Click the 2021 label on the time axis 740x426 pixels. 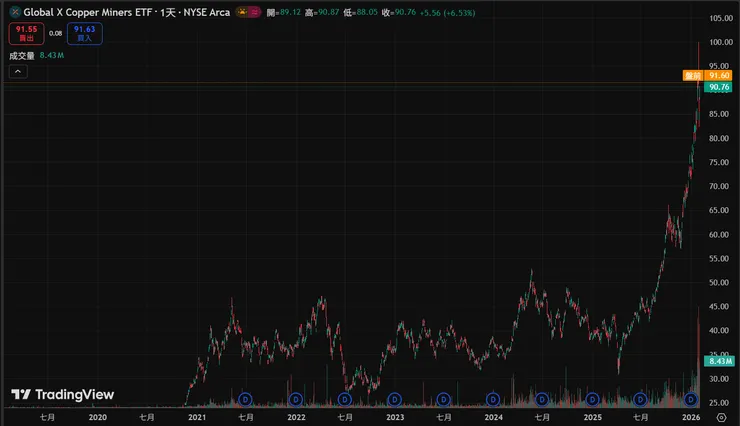tap(197, 417)
